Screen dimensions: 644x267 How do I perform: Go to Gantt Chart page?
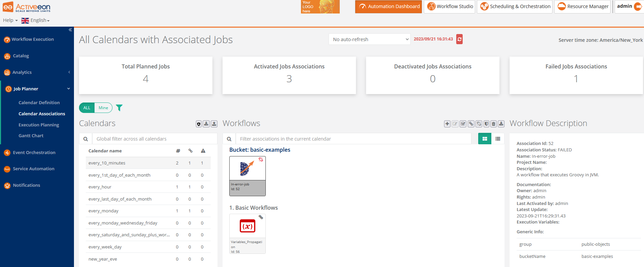coord(31,136)
